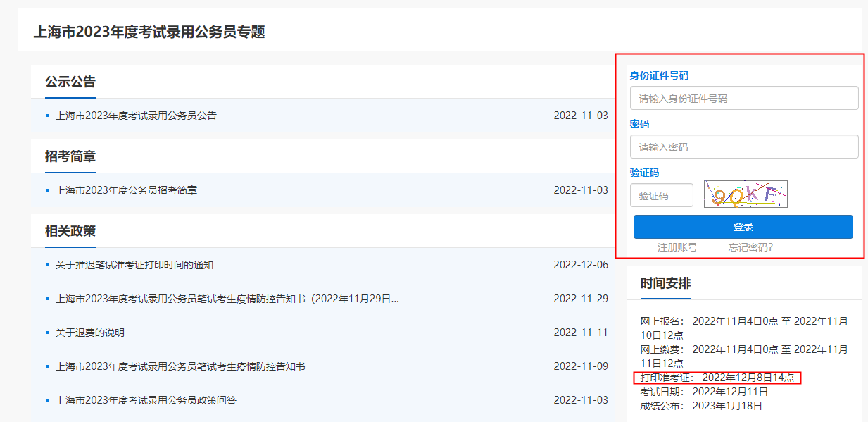Click the 上海市2023年度考试录用公务员专题 page title
The width and height of the screenshot is (868, 422).
[x=149, y=32]
